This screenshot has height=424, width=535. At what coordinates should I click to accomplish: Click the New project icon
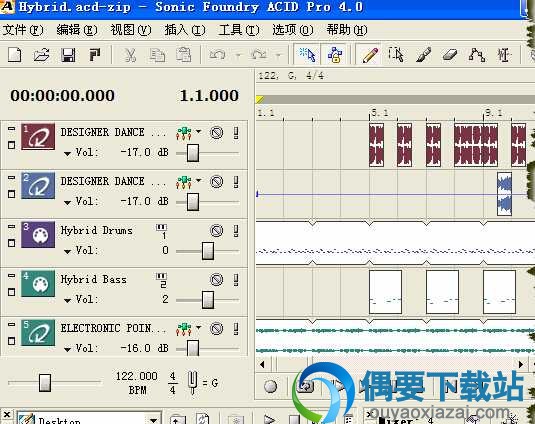click(x=15, y=55)
